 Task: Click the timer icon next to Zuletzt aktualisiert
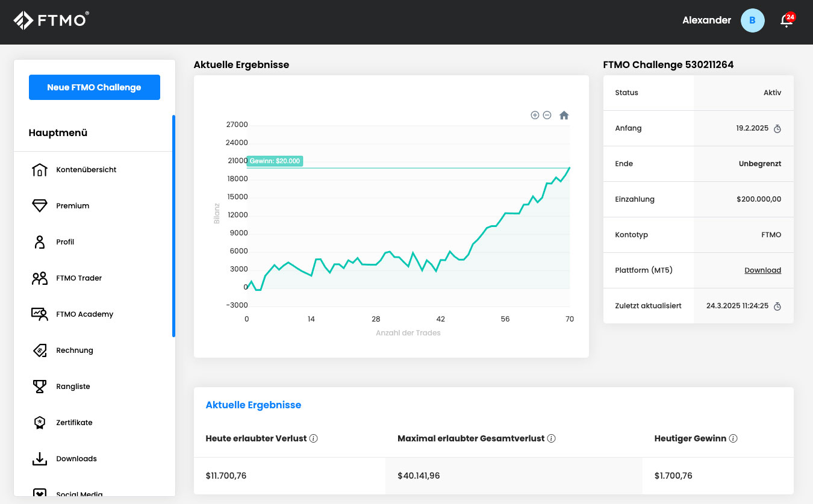point(777,306)
